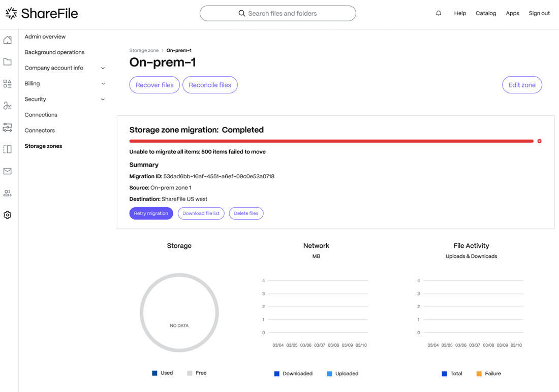Open Admin overview
Viewport: 559px width, 392px height.
[x=45, y=37]
